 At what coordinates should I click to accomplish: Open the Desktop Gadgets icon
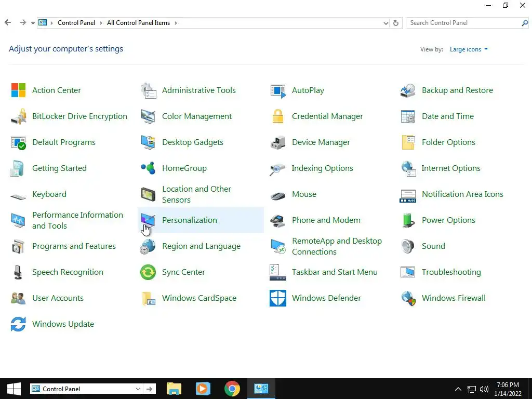(x=148, y=142)
